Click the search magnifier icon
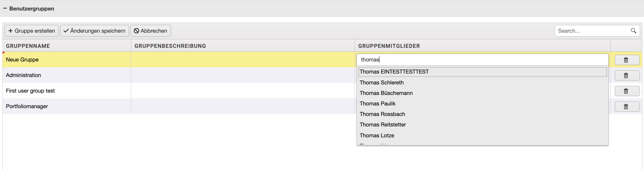Image resolution: width=644 pixels, height=170 pixels. point(633,31)
